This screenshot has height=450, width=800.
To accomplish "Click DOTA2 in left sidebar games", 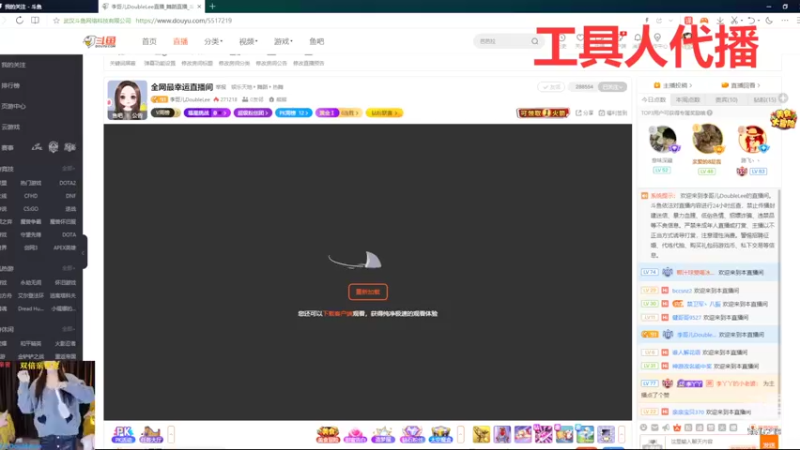I will (67, 183).
